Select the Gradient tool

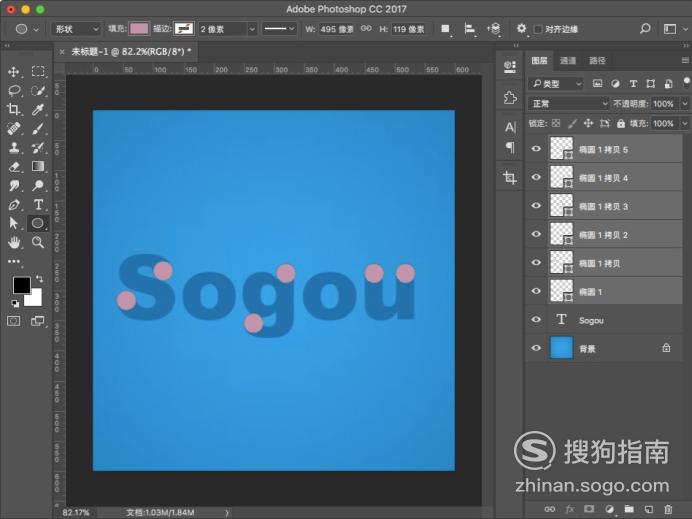pyautogui.click(x=38, y=166)
